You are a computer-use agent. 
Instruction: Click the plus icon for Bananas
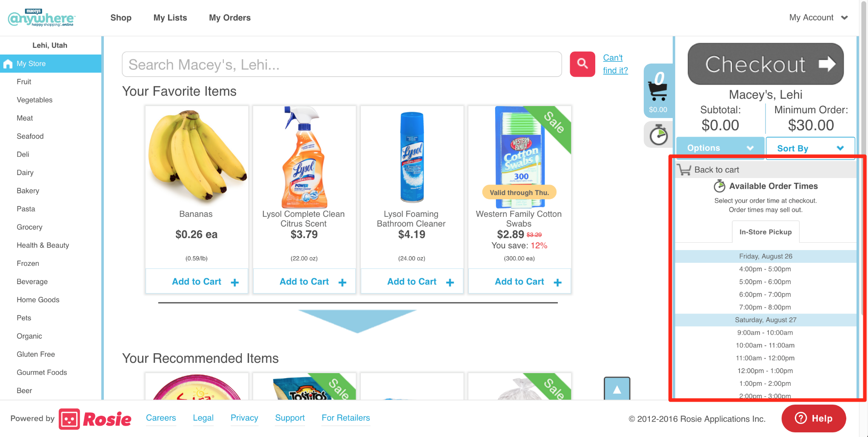(x=235, y=282)
